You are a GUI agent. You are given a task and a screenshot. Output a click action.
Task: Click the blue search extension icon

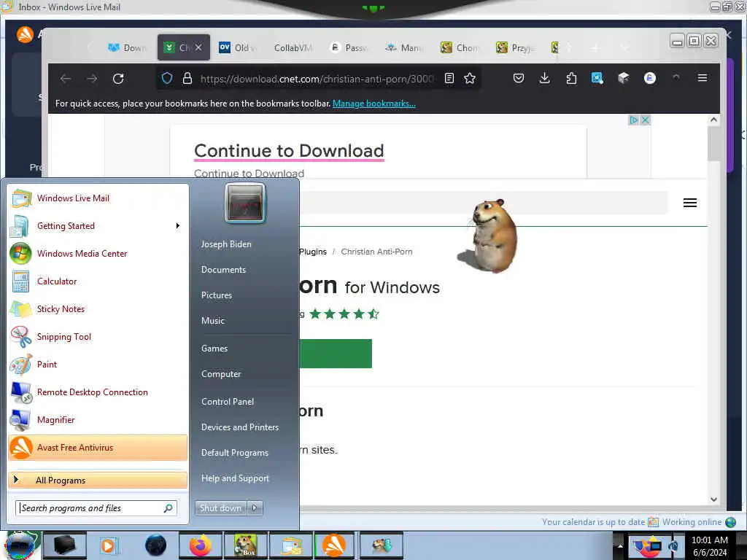tap(597, 78)
